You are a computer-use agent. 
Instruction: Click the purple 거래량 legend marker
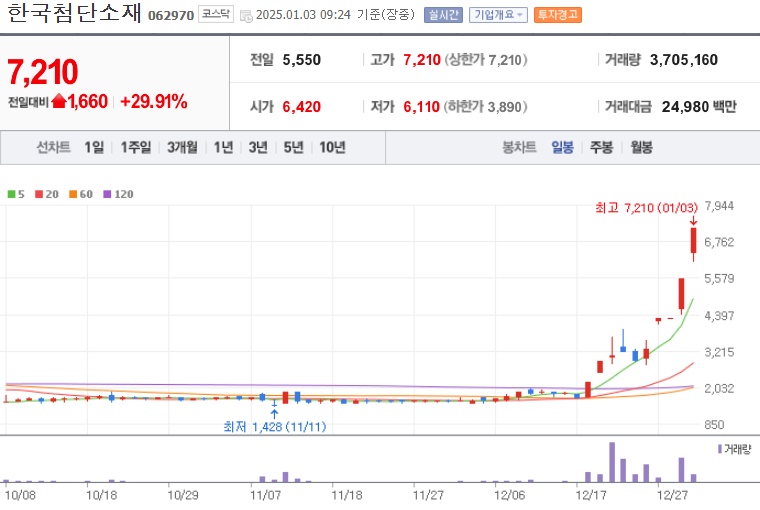[x=720, y=449]
